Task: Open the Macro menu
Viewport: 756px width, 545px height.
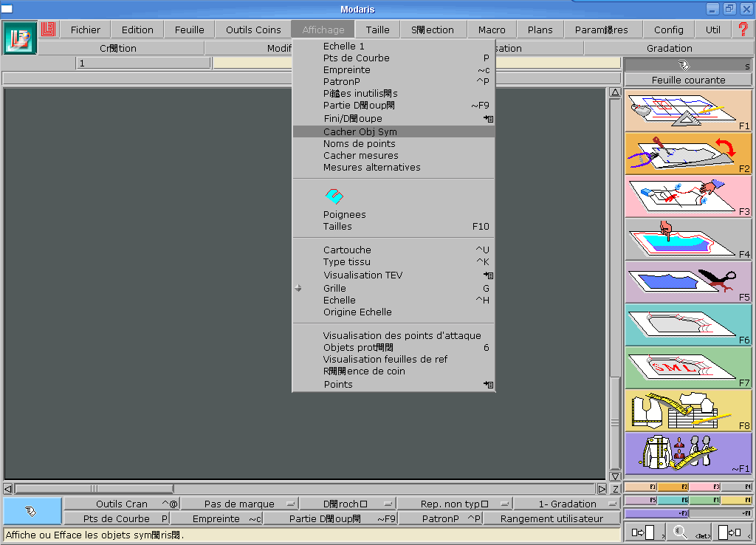Action: [492, 30]
